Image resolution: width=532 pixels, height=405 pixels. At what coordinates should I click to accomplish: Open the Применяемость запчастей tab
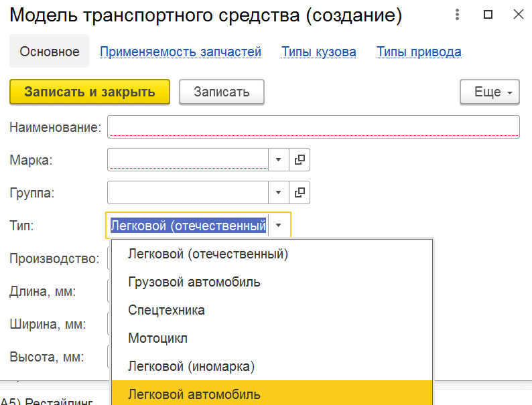pos(180,52)
